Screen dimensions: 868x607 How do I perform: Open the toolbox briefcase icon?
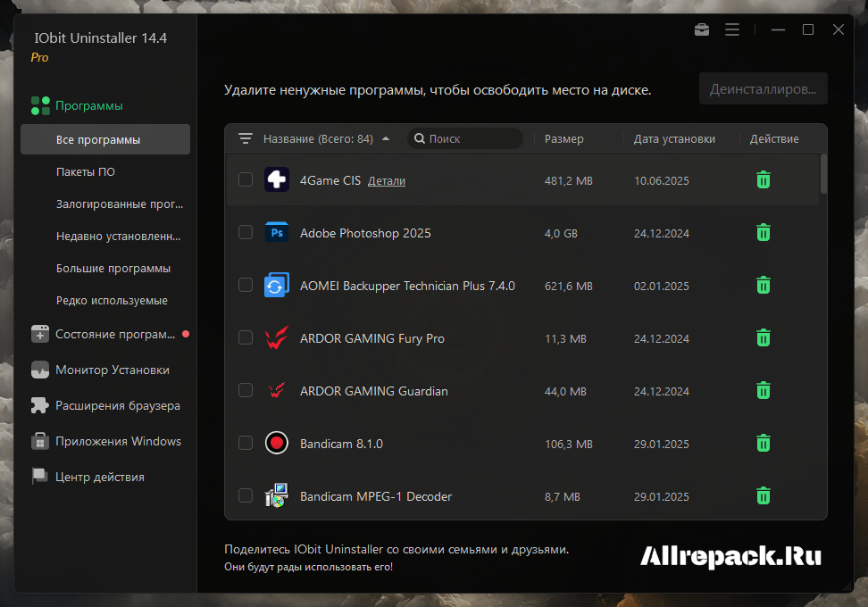tap(701, 29)
